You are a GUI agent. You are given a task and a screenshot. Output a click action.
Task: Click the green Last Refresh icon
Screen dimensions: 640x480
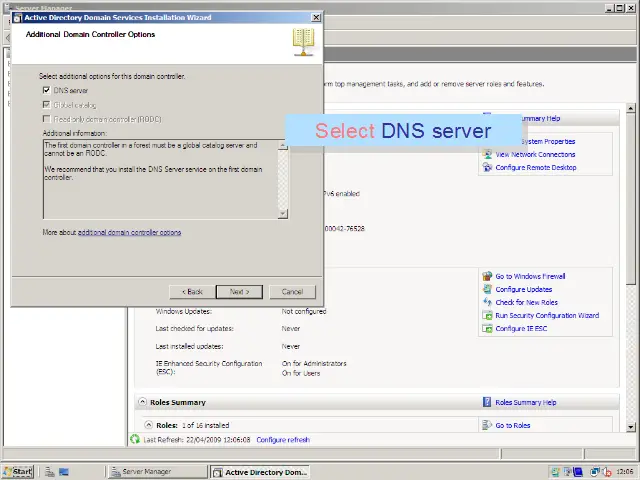coord(135,439)
